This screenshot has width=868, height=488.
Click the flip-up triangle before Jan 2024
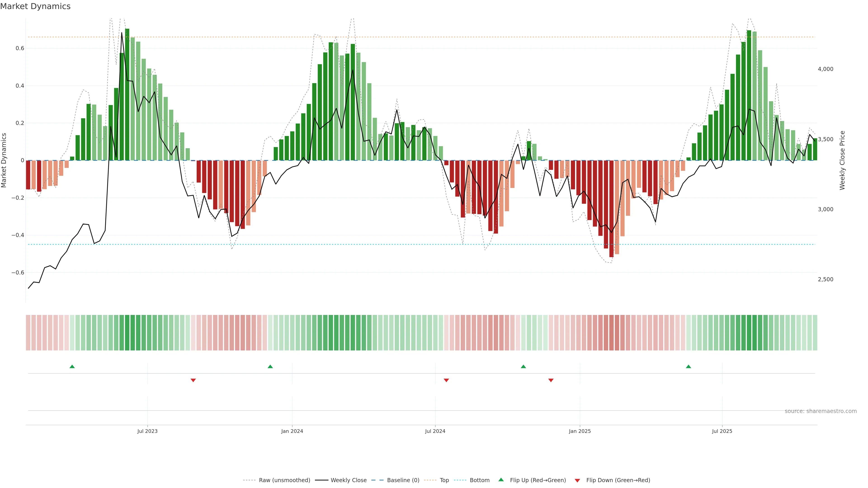click(x=270, y=366)
